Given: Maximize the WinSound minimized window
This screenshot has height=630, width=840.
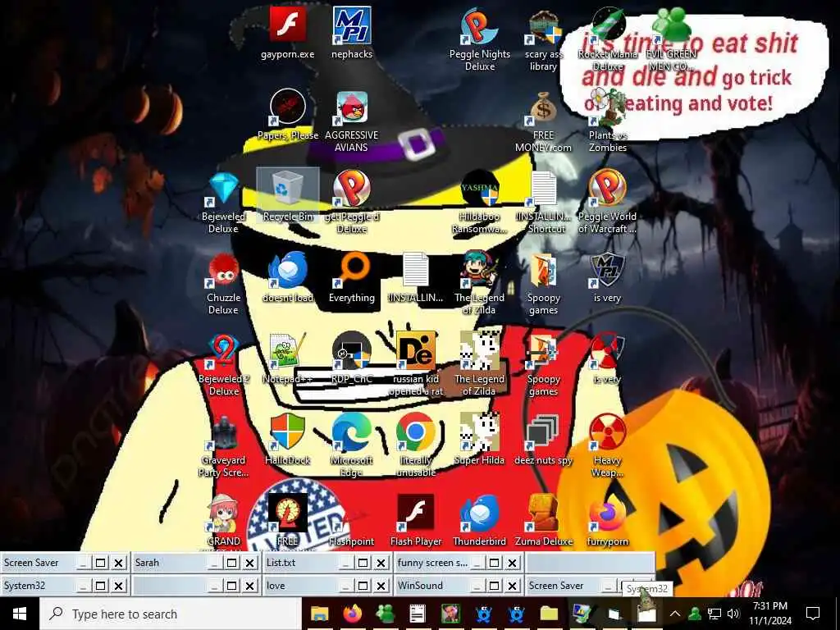Looking at the screenshot, I should (x=494, y=586).
